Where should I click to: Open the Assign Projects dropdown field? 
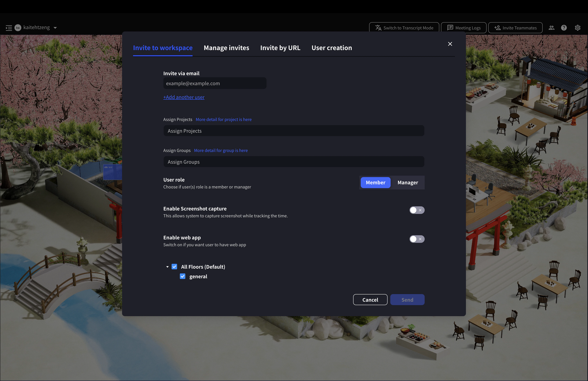click(x=294, y=131)
